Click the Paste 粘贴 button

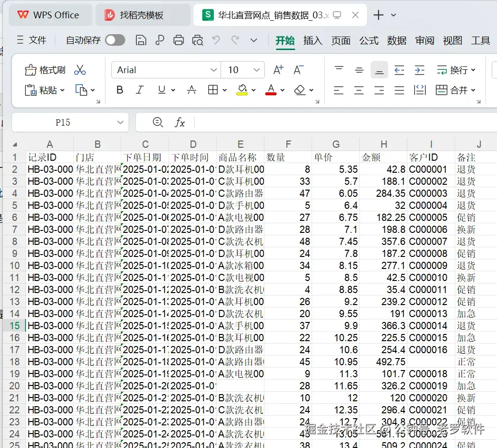[41, 90]
